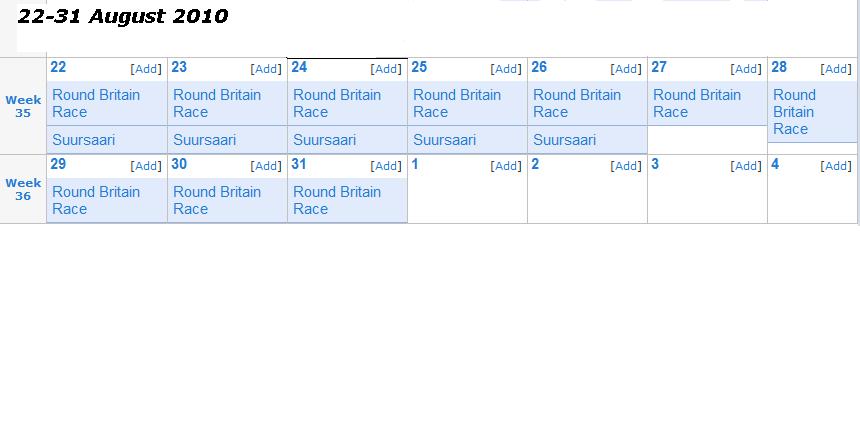Open Suursaari event on August 26
The width and height of the screenshot is (860, 440).
pyautogui.click(x=565, y=140)
